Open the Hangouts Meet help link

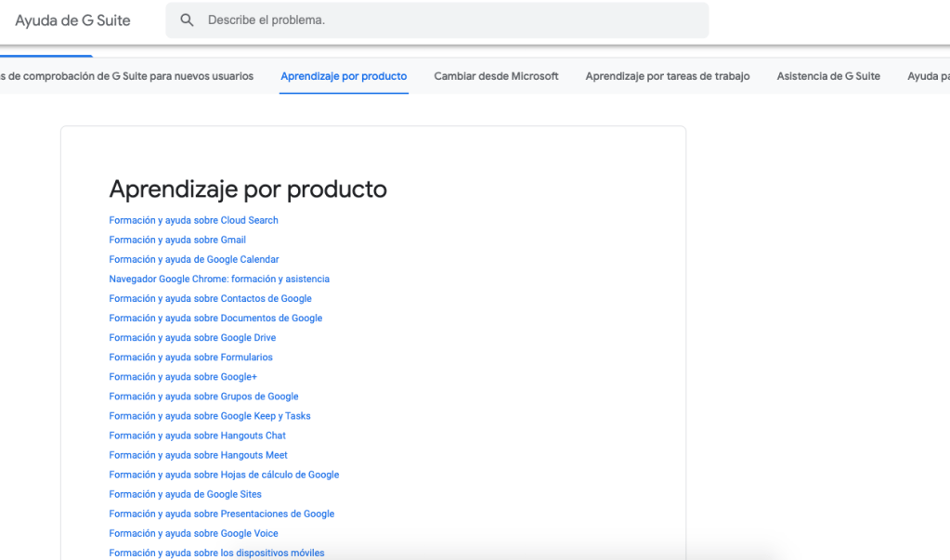pos(198,455)
